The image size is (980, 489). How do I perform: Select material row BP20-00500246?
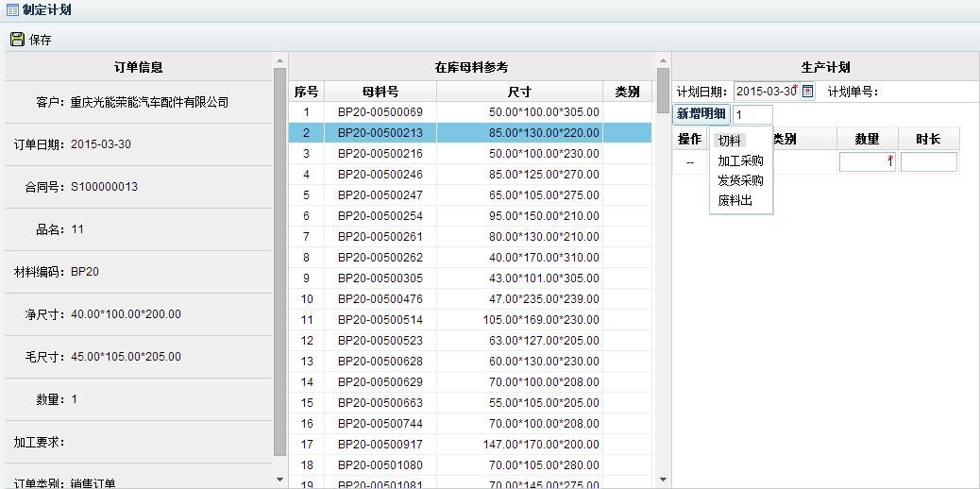470,175
